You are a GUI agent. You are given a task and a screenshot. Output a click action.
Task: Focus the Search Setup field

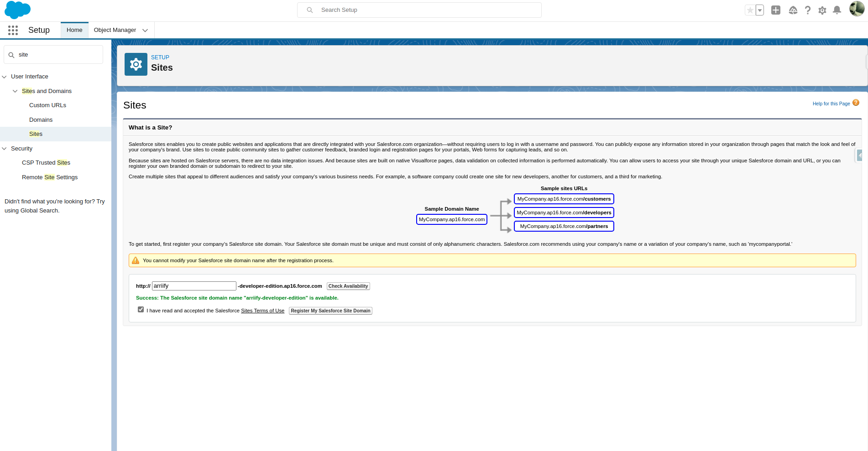tap(419, 10)
